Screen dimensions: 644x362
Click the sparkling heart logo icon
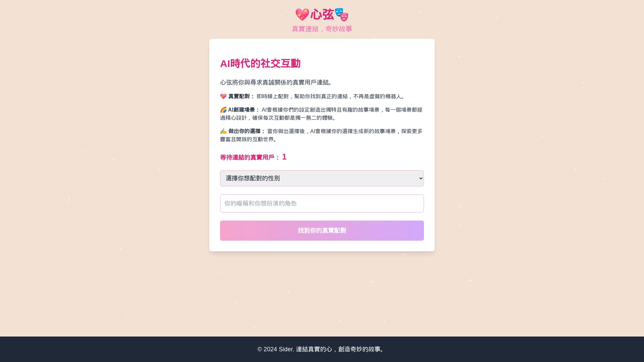point(302,15)
